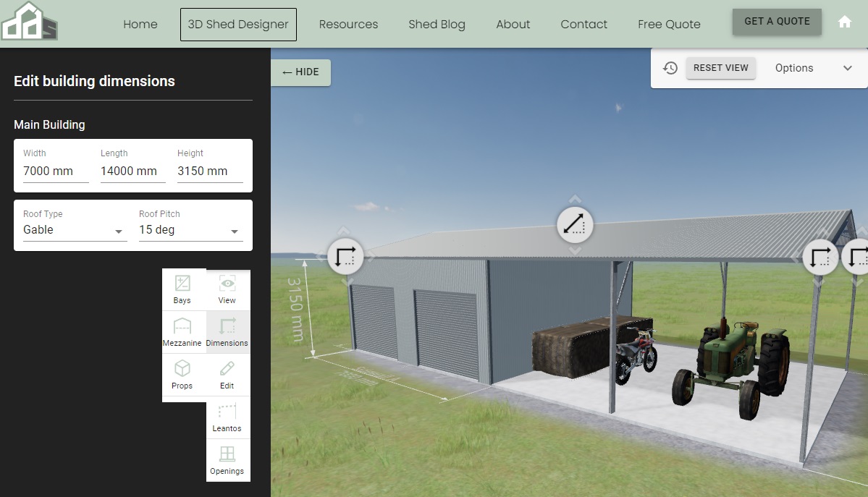
Task: Toggle the active Dimensions mode
Action: pos(227,331)
